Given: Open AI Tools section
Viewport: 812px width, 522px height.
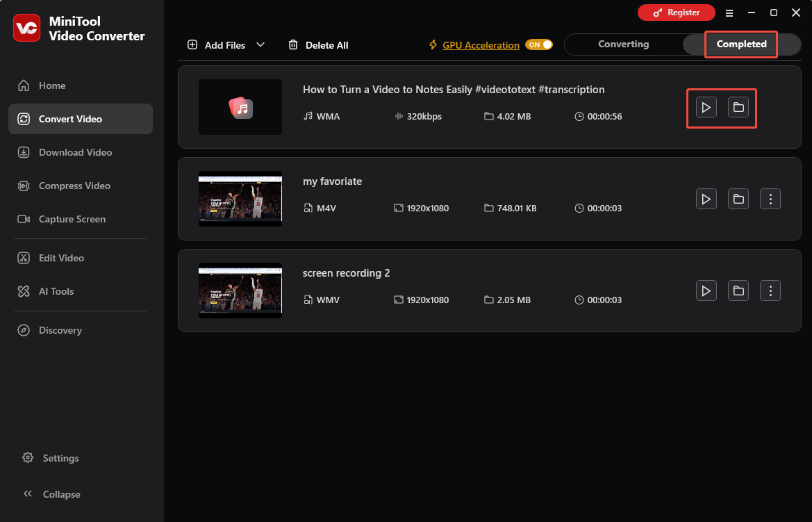Looking at the screenshot, I should [81, 291].
